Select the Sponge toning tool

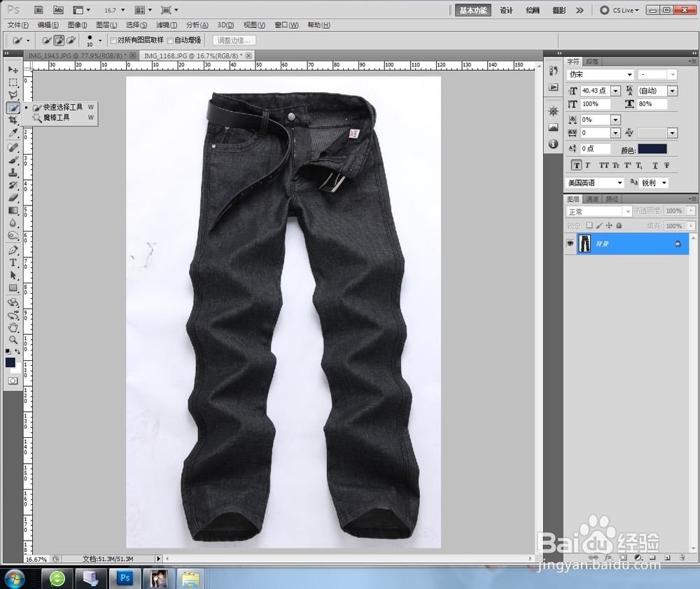pos(13,236)
